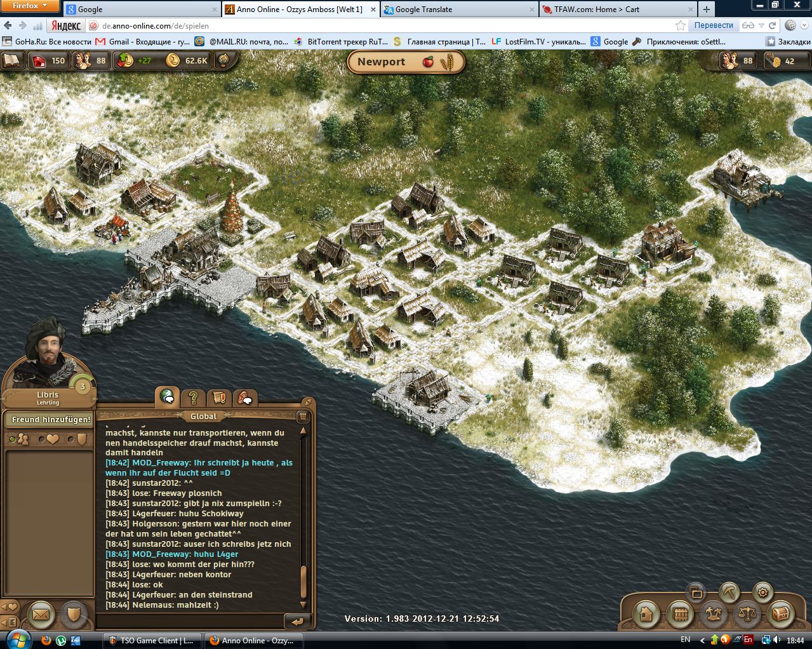Open TSO Game Client taskbar button
812x649 pixels.
[152, 640]
